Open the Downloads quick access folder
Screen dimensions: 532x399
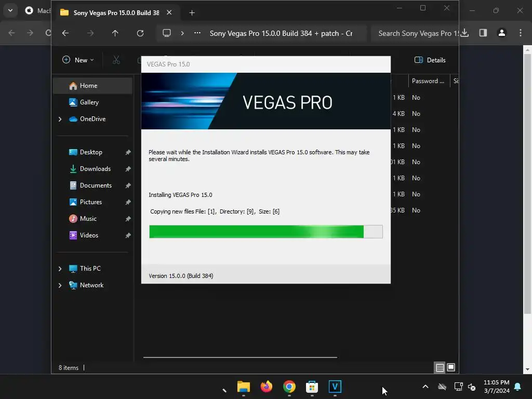(95, 169)
